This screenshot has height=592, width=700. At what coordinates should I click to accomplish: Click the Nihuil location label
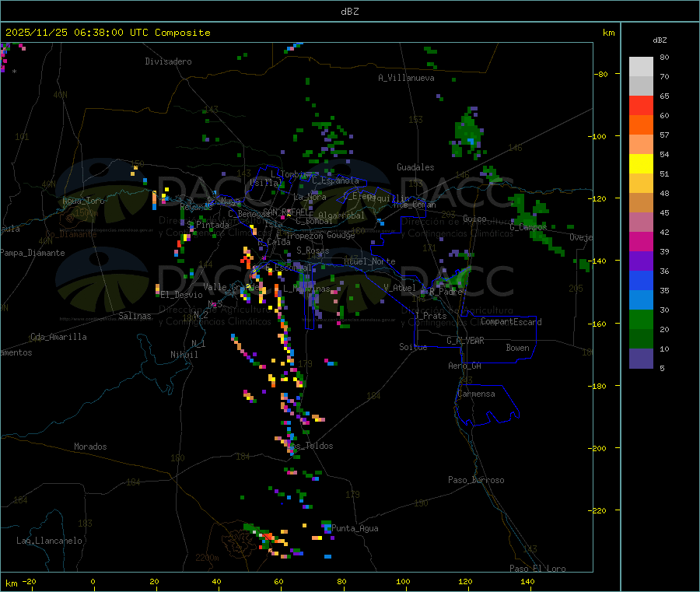[x=184, y=355]
